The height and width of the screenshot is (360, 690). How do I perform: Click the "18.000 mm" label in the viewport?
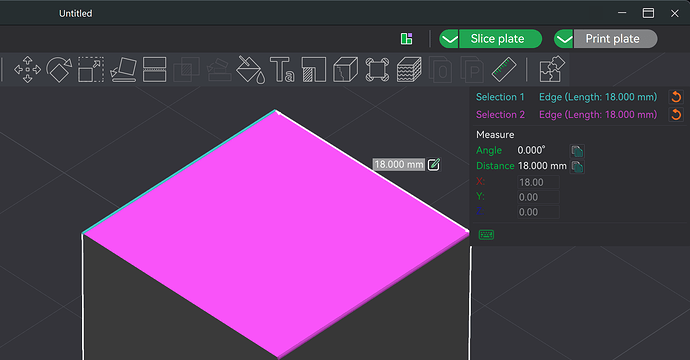tap(399, 164)
